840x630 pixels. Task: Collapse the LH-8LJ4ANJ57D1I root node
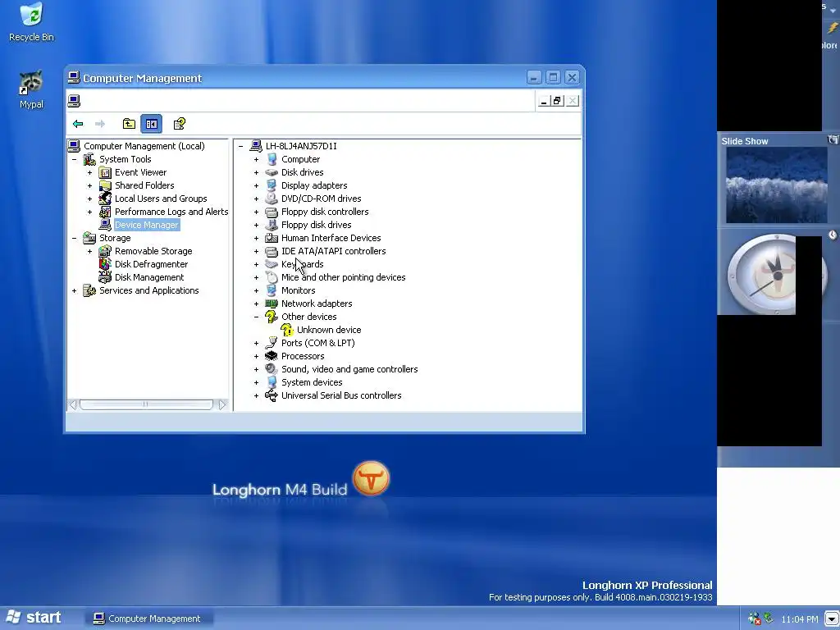[240, 146]
